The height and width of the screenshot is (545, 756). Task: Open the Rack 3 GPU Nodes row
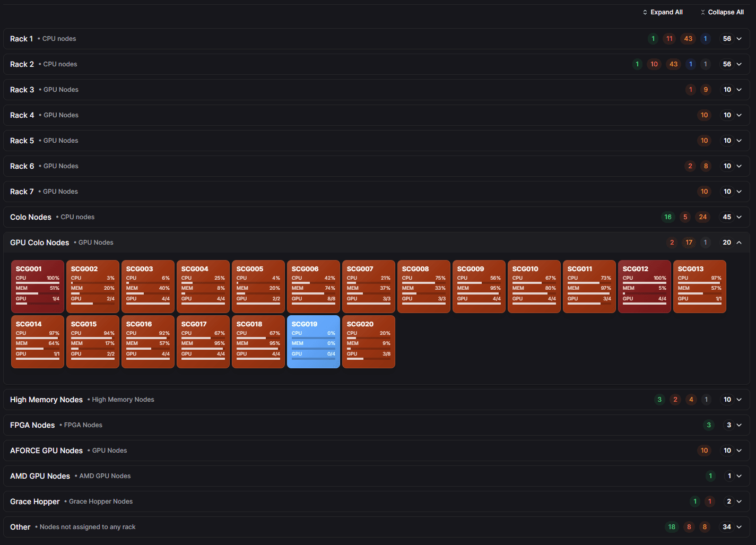coord(318,90)
